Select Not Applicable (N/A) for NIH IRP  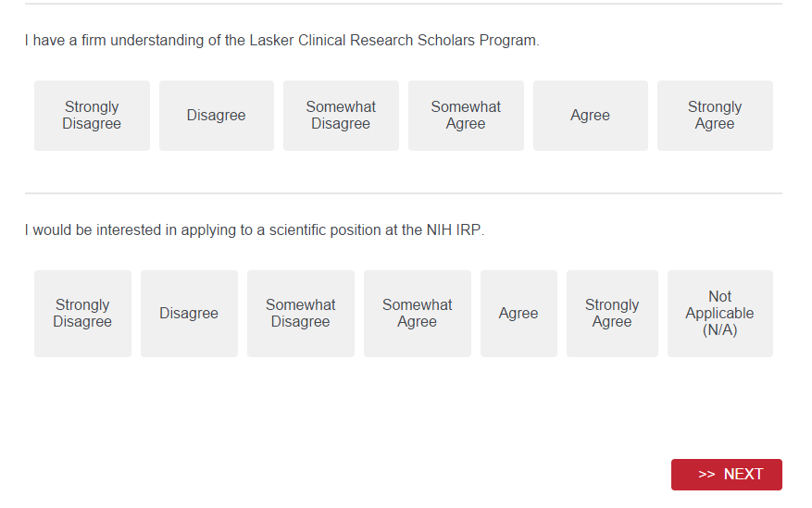click(719, 314)
